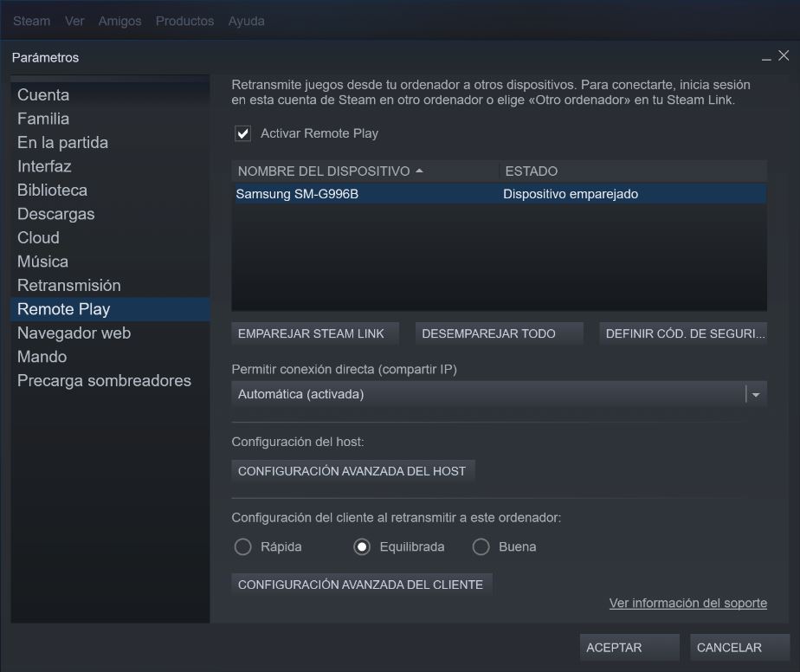Open Ver información del soporte link

(x=687, y=604)
